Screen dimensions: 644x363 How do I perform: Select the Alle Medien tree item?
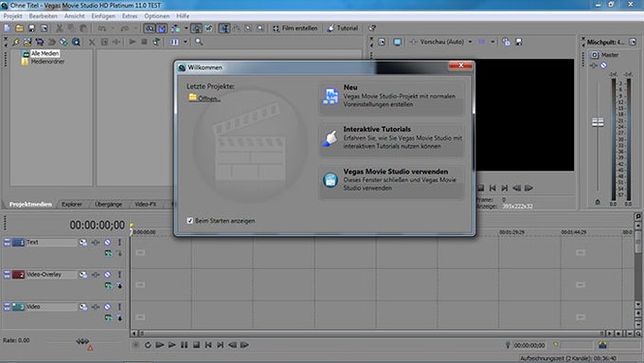(x=45, y=53)
